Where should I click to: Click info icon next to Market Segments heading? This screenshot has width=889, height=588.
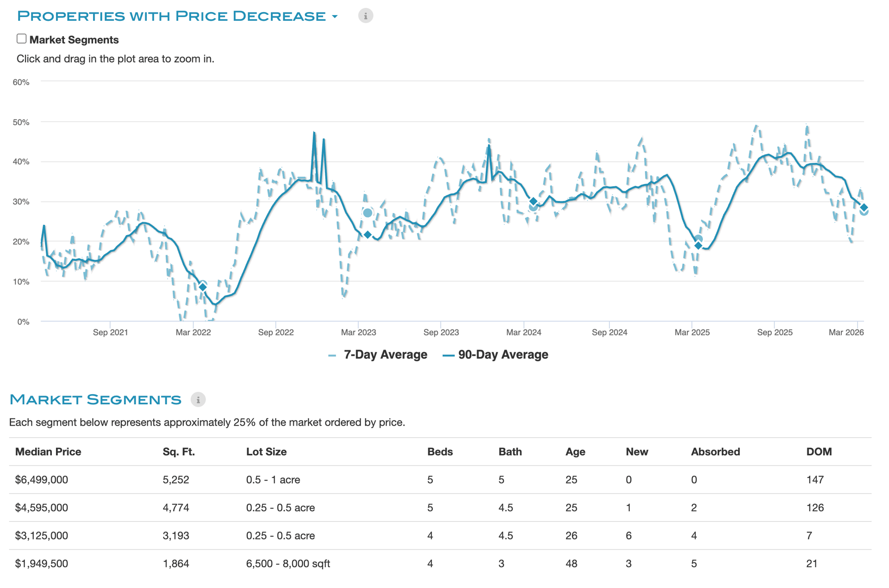click(198, 399)
